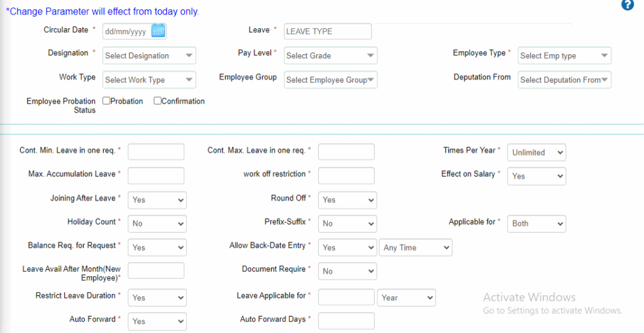The width and height of the screenshot is (644, 333).
Task: Open the Times Per Year Unlimited dropdown
Action: 536,152
